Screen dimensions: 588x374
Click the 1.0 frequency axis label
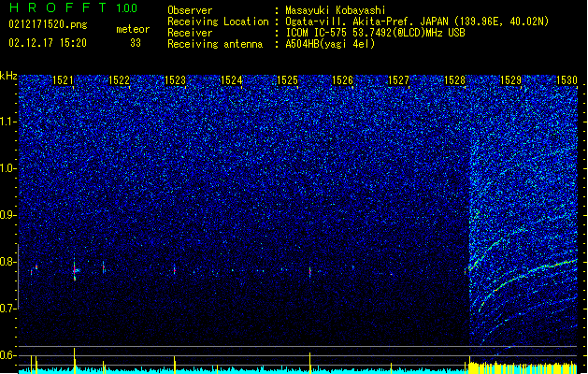8,168
